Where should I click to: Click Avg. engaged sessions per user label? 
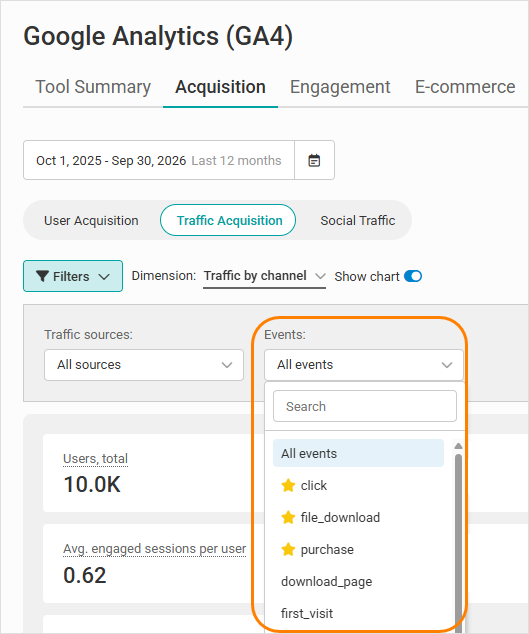154,549
